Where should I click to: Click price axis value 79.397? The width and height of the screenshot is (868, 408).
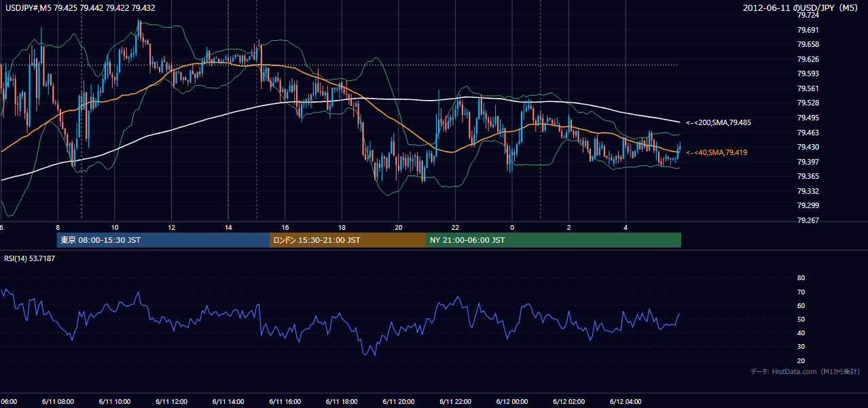(807, 162)
